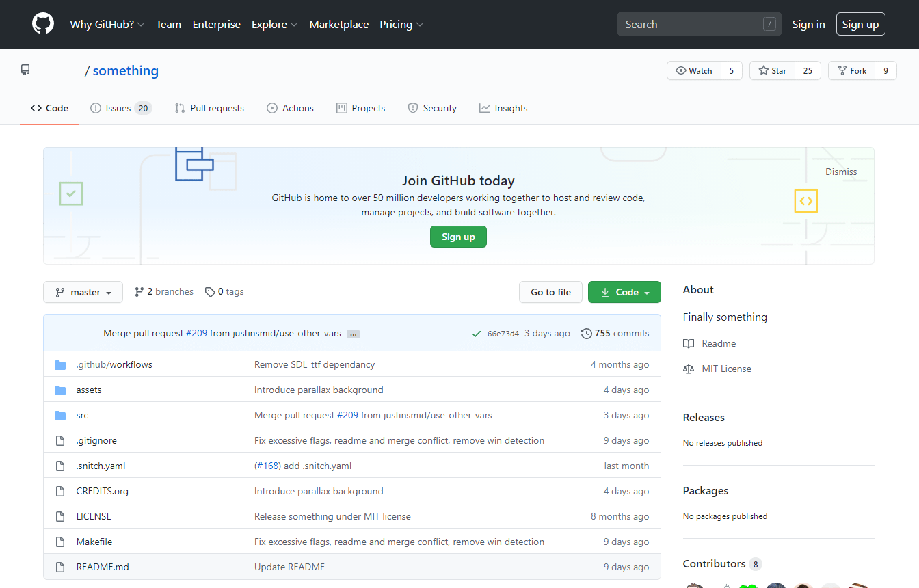Click Sign up in the top header
The image size is (919, 588).
click(860, 24)
